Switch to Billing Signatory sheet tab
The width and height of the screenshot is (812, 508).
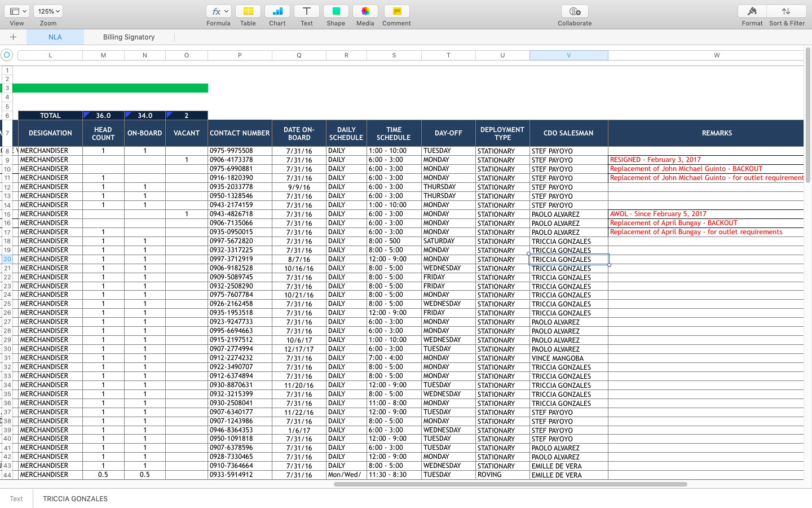pyautogui.click(x=129, y=37)
